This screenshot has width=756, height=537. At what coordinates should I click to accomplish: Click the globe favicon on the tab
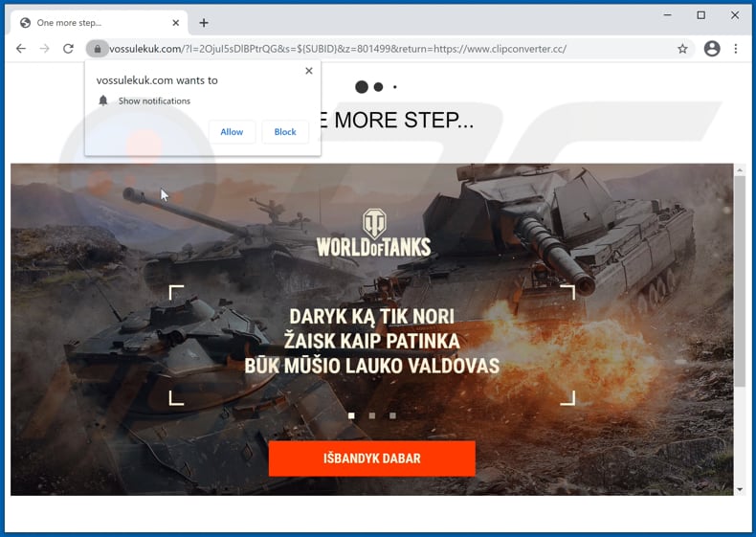(26, 23)
